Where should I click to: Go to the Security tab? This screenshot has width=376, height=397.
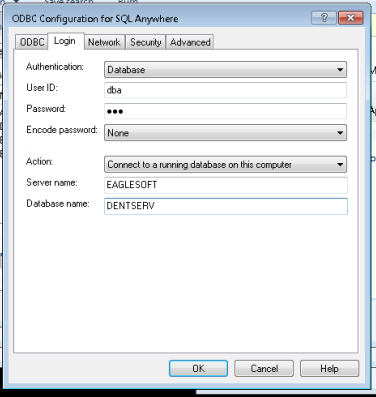click(x=146, y=42)
